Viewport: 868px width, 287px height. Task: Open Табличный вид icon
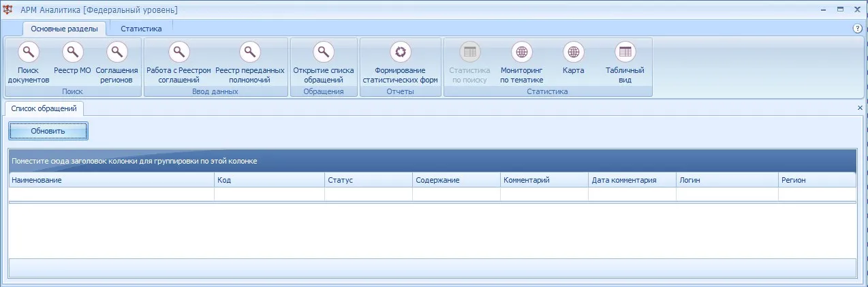(625, 52)
